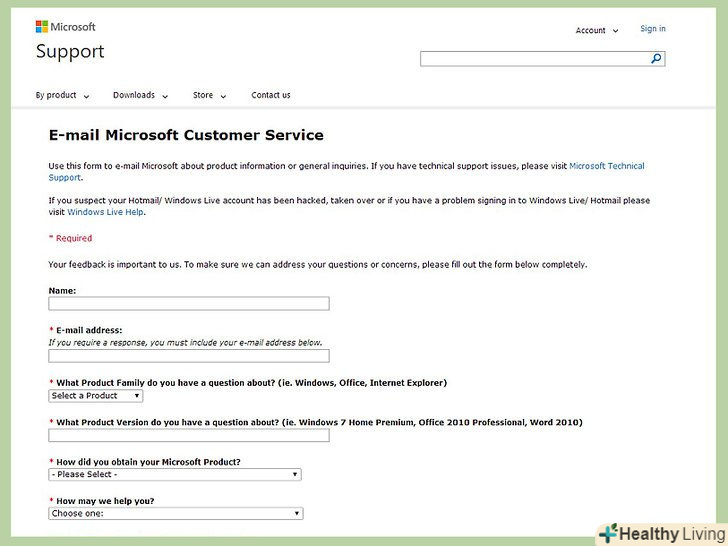Click the Sign in link
Screen dimensions: 728x546
tap(652, 29)
